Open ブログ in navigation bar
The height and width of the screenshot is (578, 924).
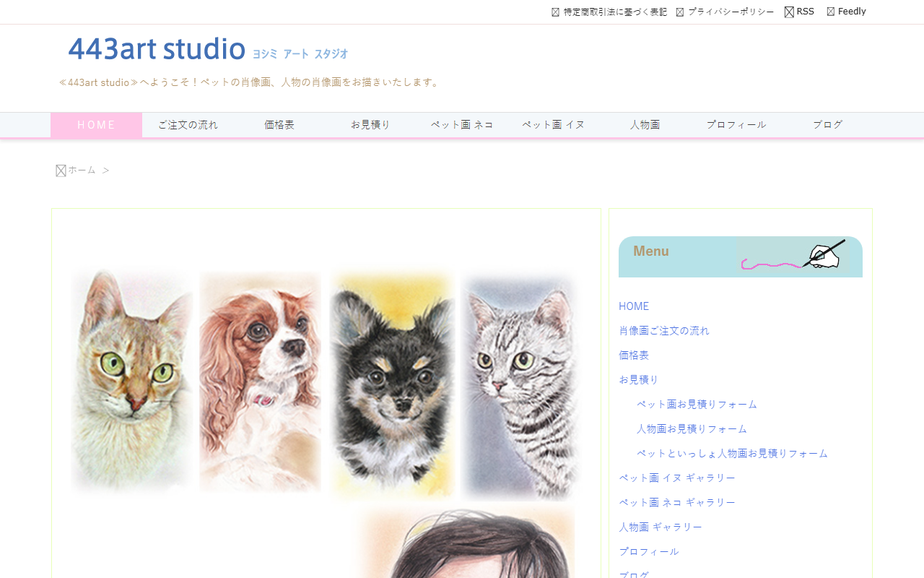point(827,125)
